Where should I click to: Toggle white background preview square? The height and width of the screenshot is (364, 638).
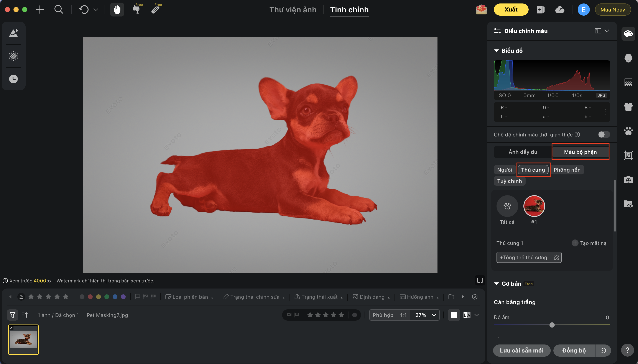(454, 315)
